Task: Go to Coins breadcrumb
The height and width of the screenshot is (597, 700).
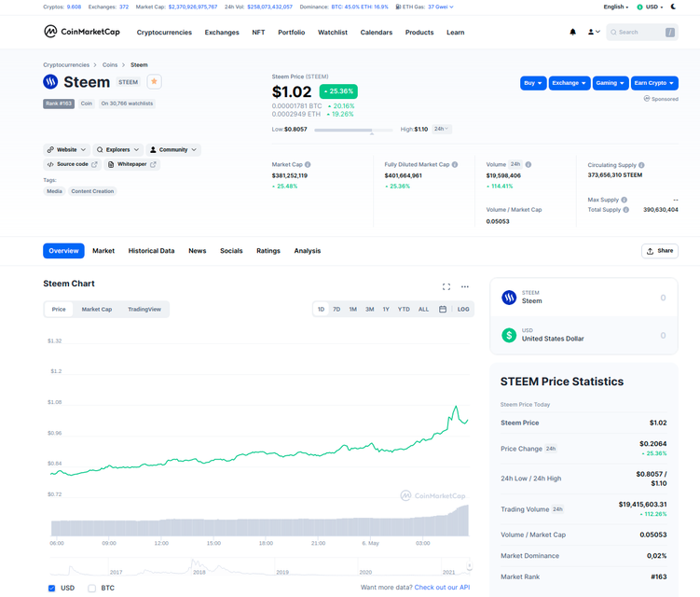Action: (x=110, y=64)
